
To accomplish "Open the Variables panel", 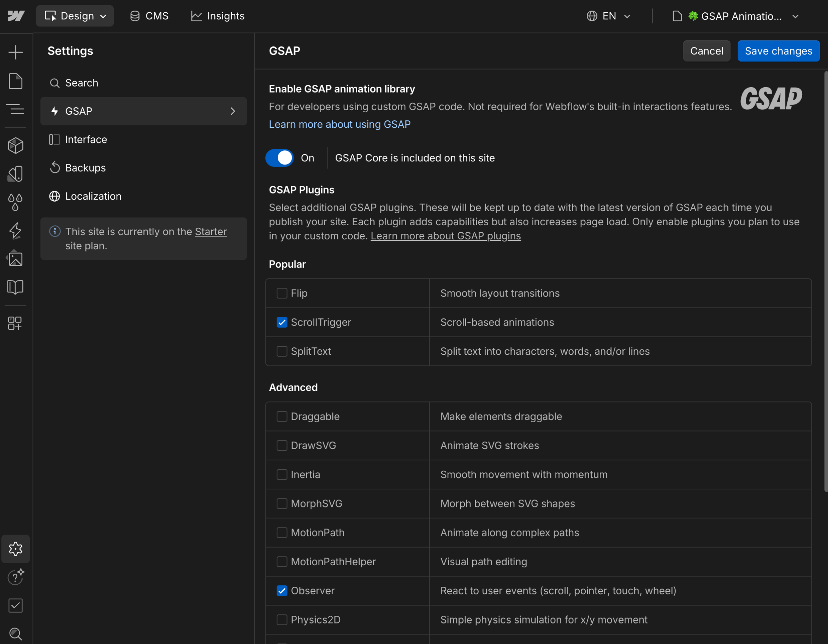I will point(16,202).
